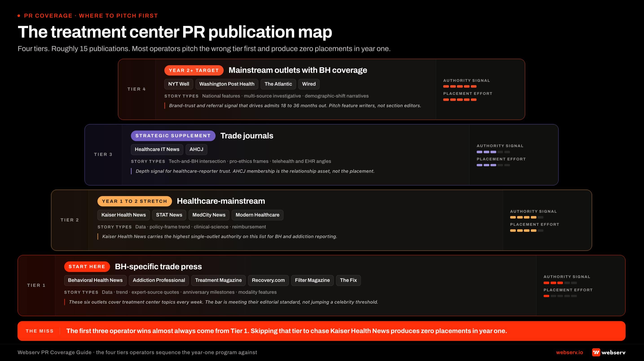Click the YEAR 2+ TARGET badge

194,70
